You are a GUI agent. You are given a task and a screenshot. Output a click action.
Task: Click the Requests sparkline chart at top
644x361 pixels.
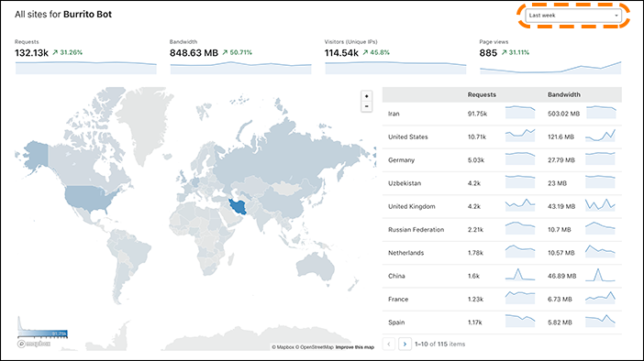tap(86, 68)
